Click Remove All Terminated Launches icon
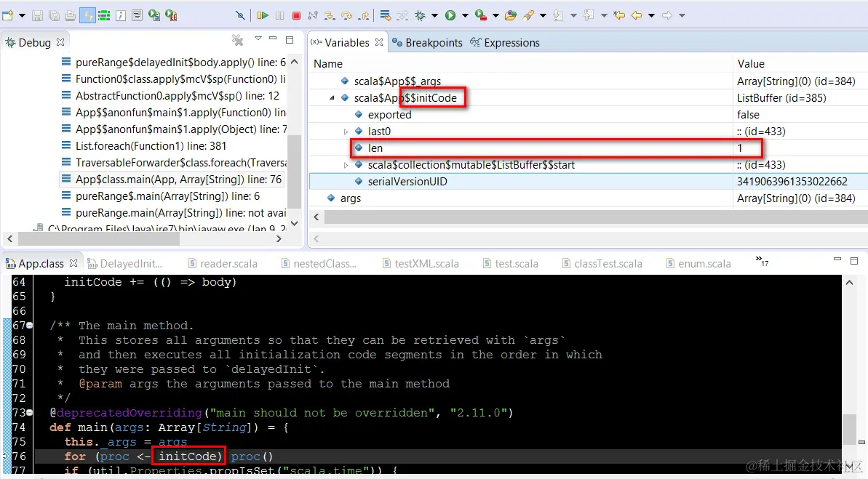The image size is (868, 479). click(237, 40)
